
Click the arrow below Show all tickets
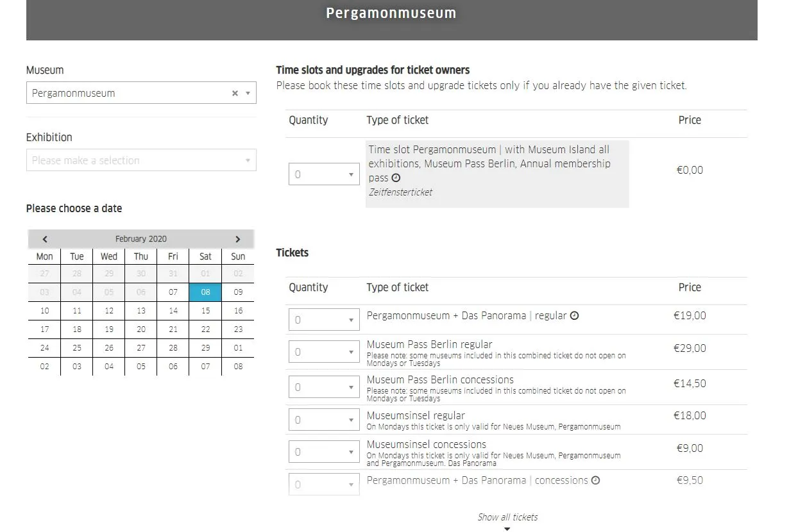[507, 529]
